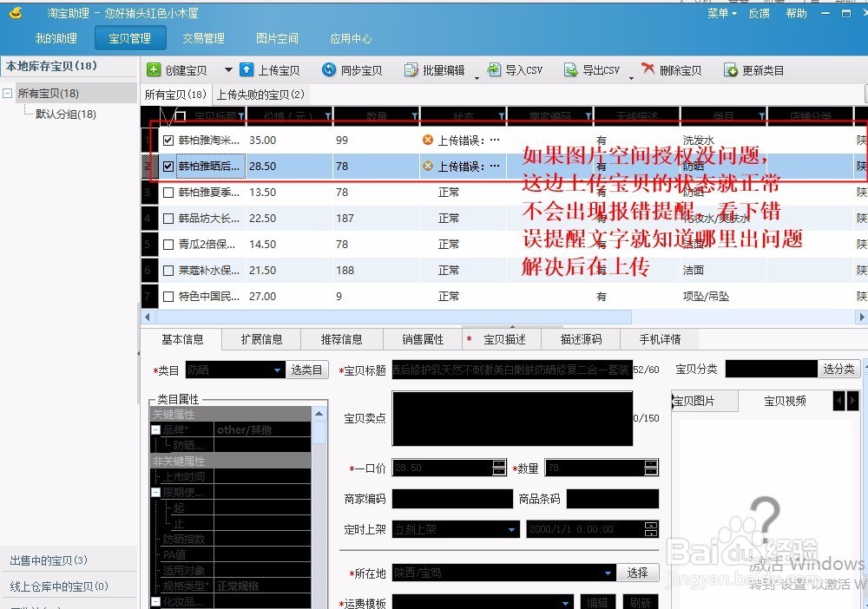Click scroll-up arrow in 类目属性 list
Image resolution: width=868 pixels, height=609 pixels.
tap(319, 414)
